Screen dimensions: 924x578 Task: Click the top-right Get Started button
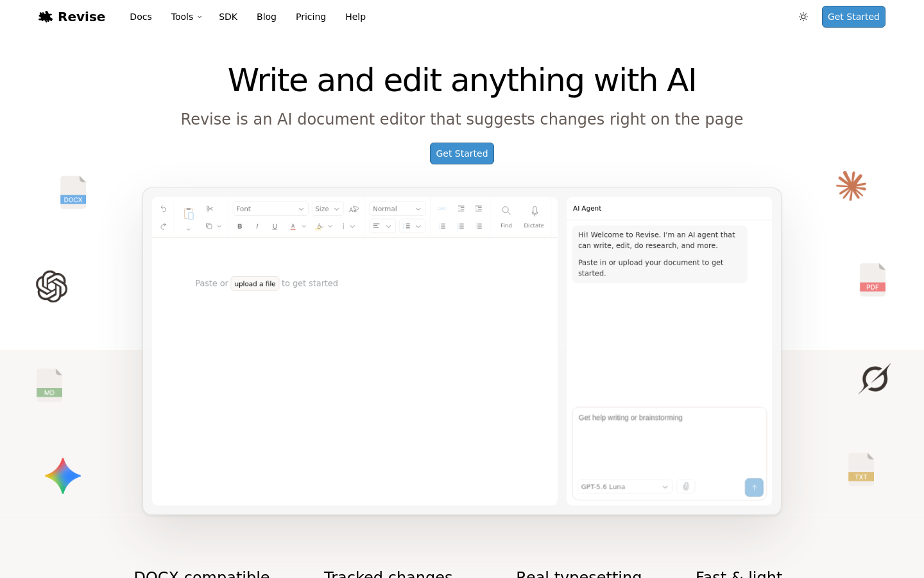853,17
